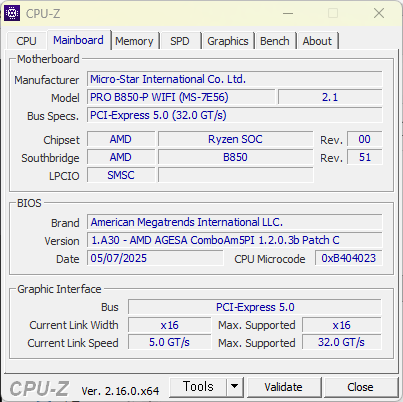Select the Bench tab

pyautogui.click(x=275, y=41)
